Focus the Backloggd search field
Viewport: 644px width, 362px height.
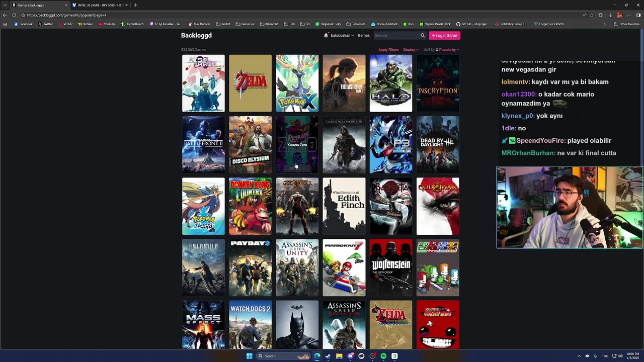396,35
